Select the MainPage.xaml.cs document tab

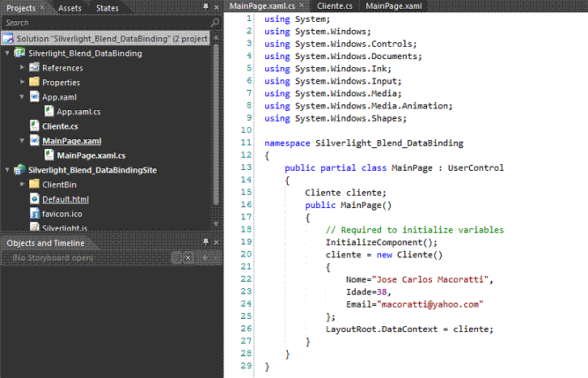tap(262, 6)
